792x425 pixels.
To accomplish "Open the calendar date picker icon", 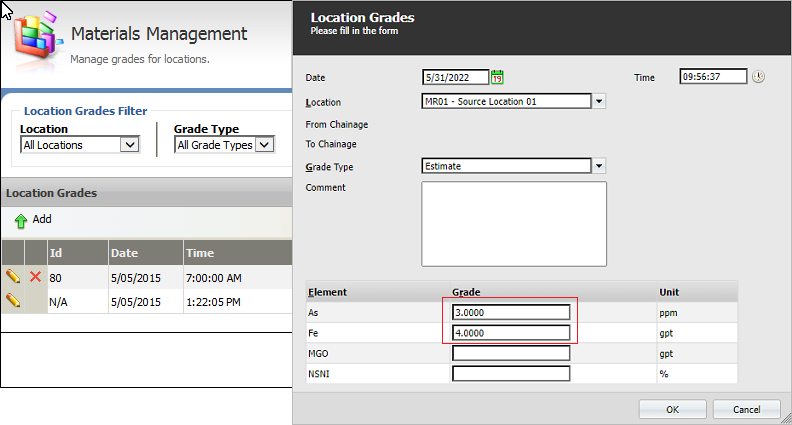I will click(x=497, y=77).
